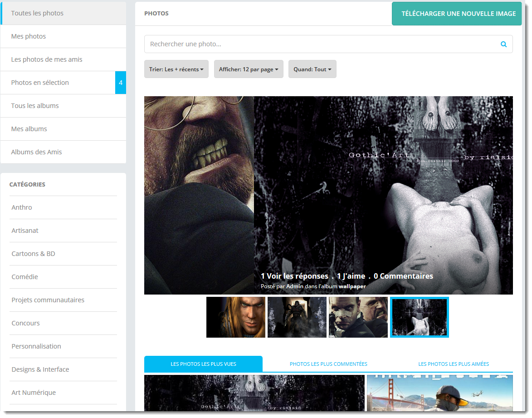The width and height of the screenshot is (532, 418).
Task: Select the Comédie category
Action: coord(63,277)
